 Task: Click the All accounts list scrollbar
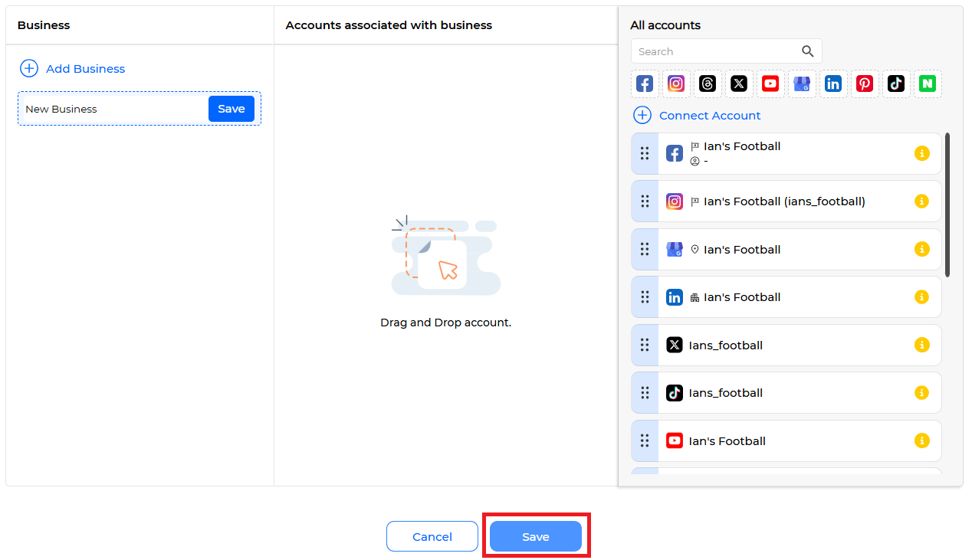(x=947, y=205)
